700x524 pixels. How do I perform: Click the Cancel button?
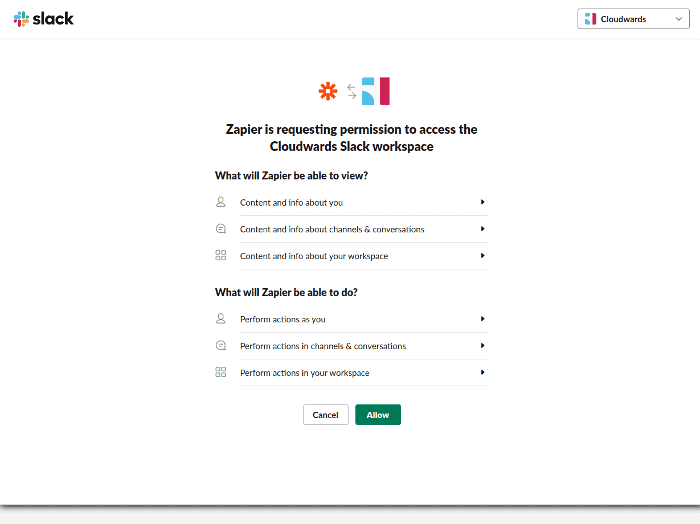[x=325, y=415]
